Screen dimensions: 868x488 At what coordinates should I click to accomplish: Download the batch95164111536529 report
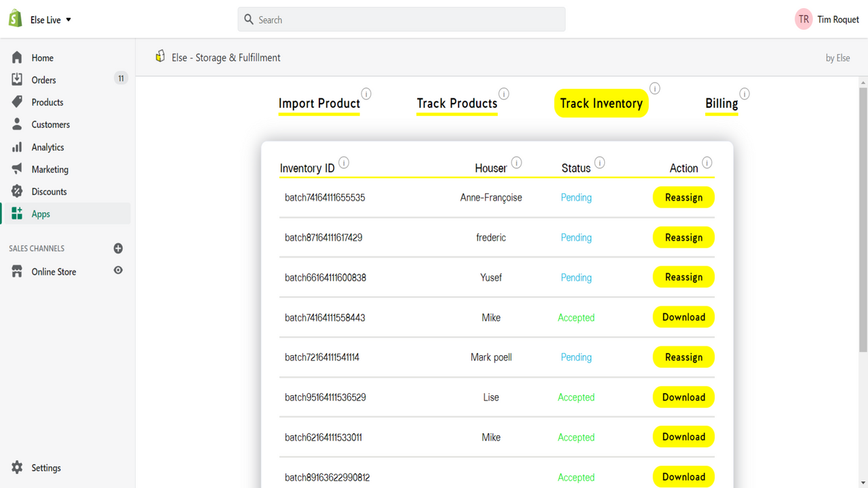[683, 396]
